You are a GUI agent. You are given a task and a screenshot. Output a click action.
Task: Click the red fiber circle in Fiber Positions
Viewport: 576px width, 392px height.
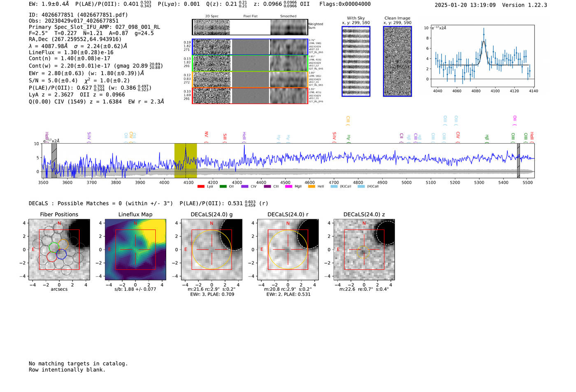coord(52,257)
